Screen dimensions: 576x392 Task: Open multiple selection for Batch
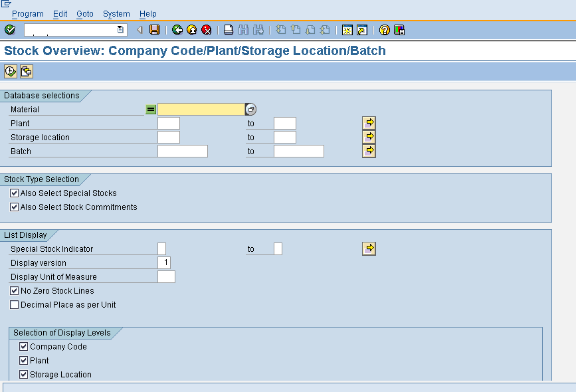coord(369,150)
